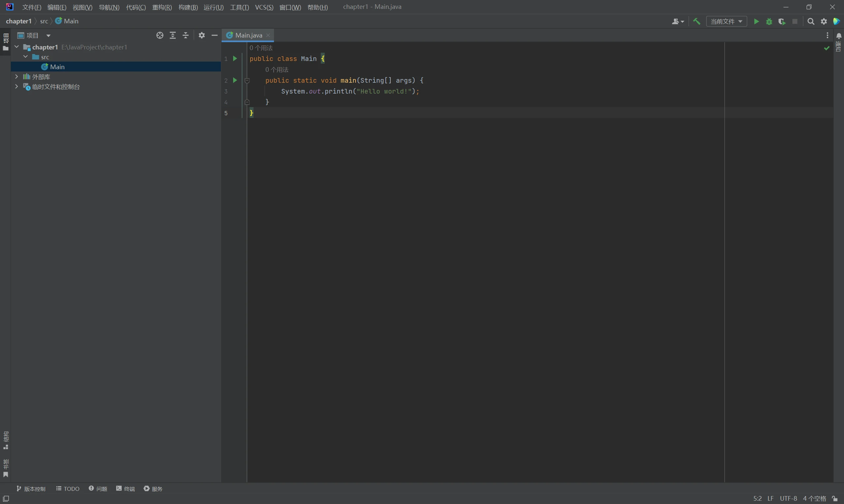Click run gutter icon on line 1

(234, 58)
